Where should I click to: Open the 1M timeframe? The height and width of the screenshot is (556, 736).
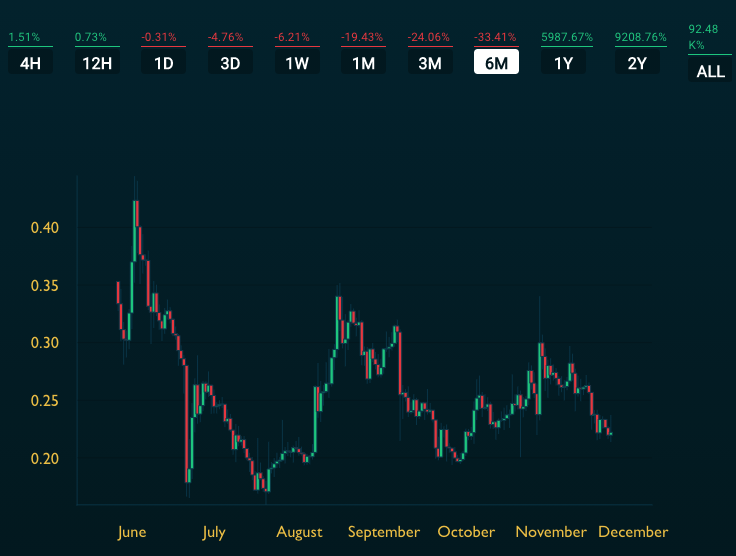coord(363,63)
